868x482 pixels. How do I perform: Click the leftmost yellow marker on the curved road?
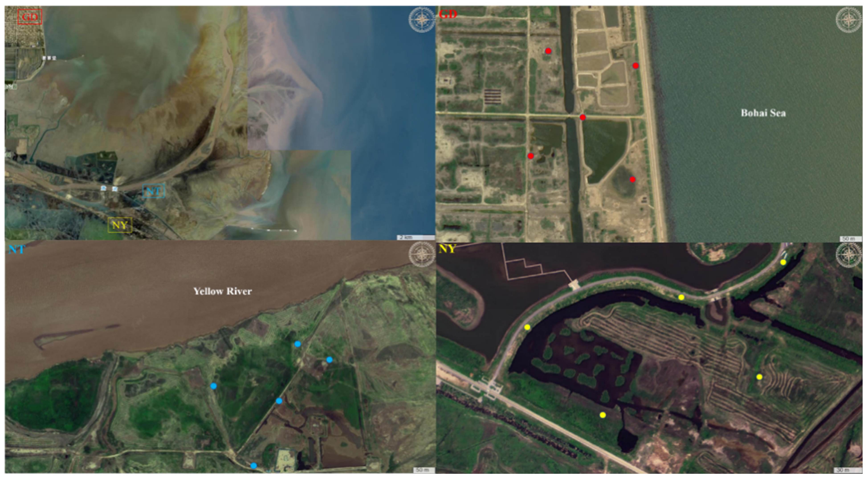(x=527, y=327)
